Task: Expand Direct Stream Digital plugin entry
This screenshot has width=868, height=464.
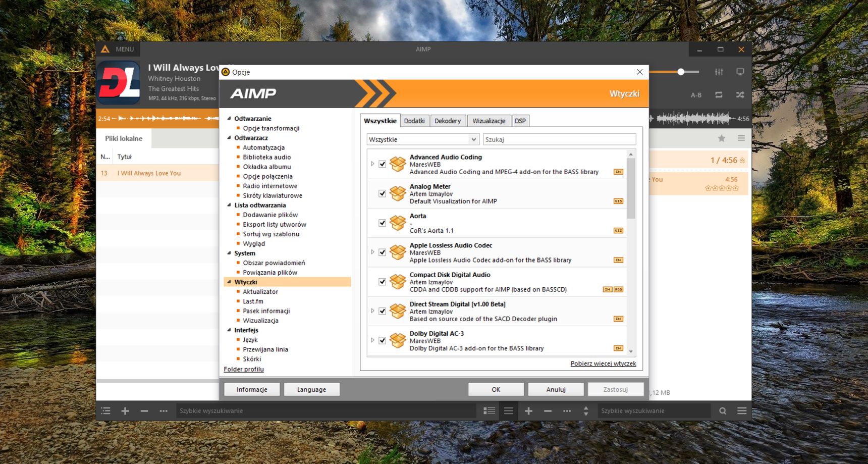Action: coord(372,311)
